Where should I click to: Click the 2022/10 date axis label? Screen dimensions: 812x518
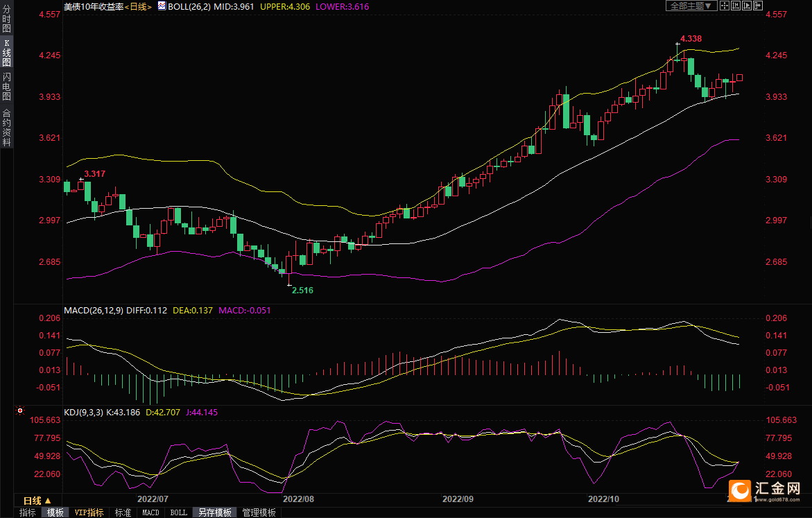click(x=603, y=499)
